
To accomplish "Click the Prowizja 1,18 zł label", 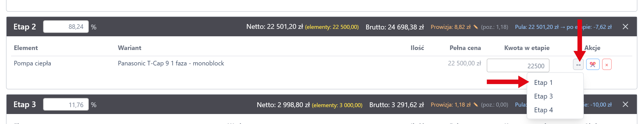I will pos(450,105).
